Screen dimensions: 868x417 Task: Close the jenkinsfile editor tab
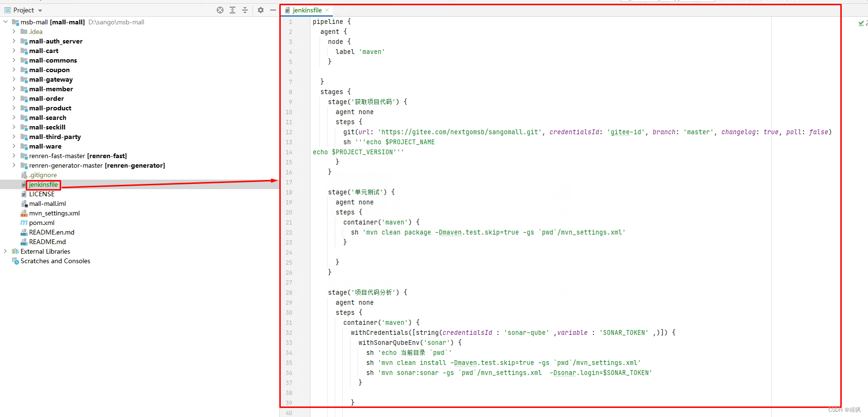tap(327, 10)
